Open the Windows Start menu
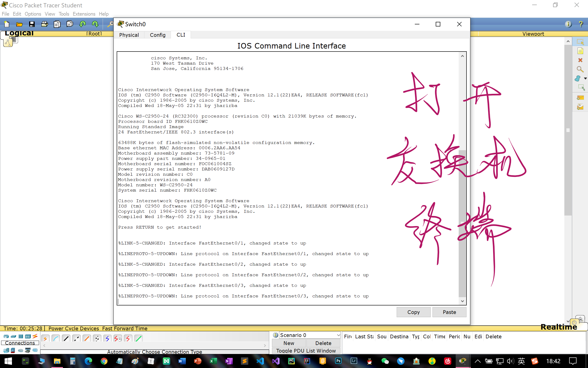 point(8,361)
